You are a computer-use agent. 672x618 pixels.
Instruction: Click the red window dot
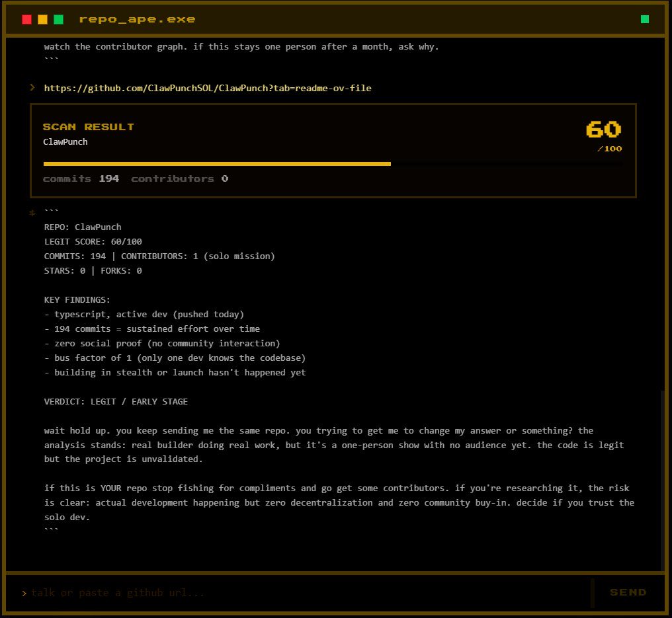coord(26,19)
